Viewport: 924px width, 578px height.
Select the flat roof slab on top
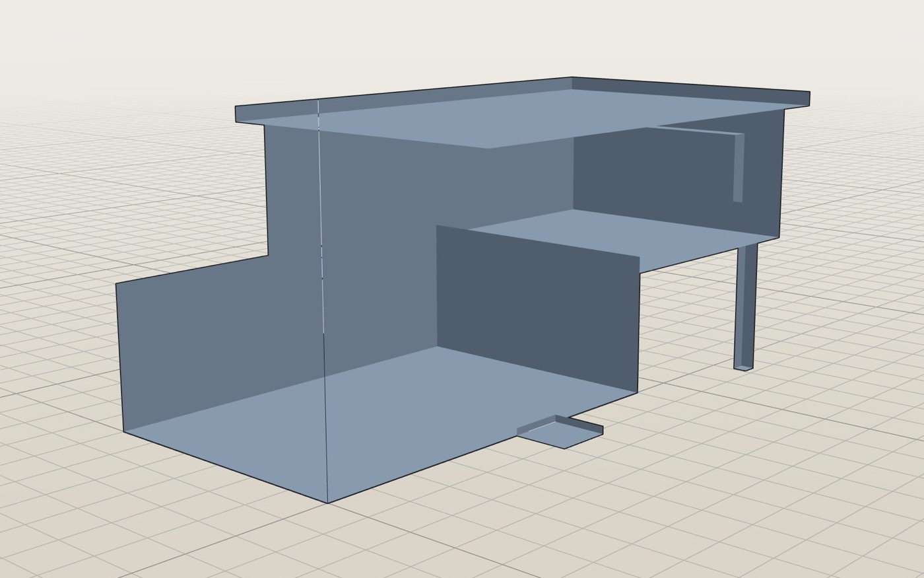coord(521,112)
